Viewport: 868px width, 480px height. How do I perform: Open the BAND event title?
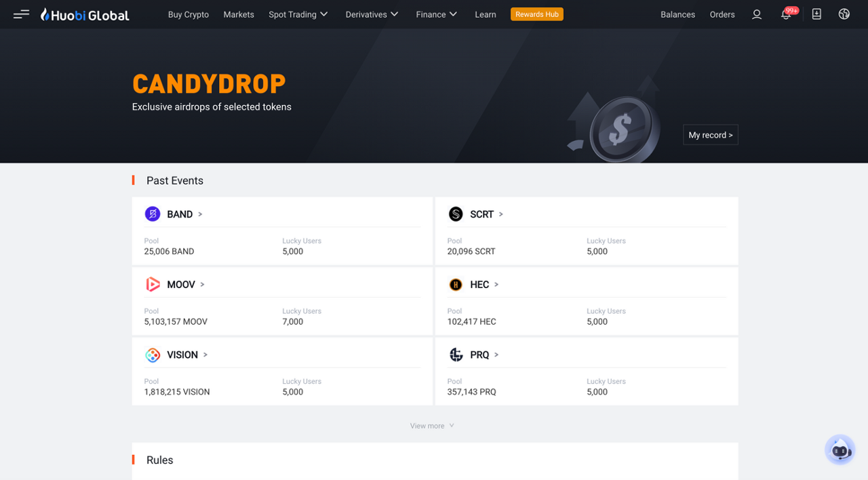(x=180, y=214)
